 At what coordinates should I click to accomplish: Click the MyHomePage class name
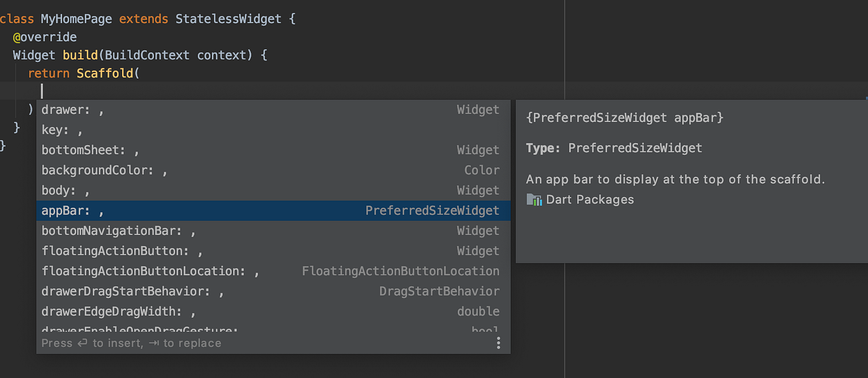pos(76,19)
